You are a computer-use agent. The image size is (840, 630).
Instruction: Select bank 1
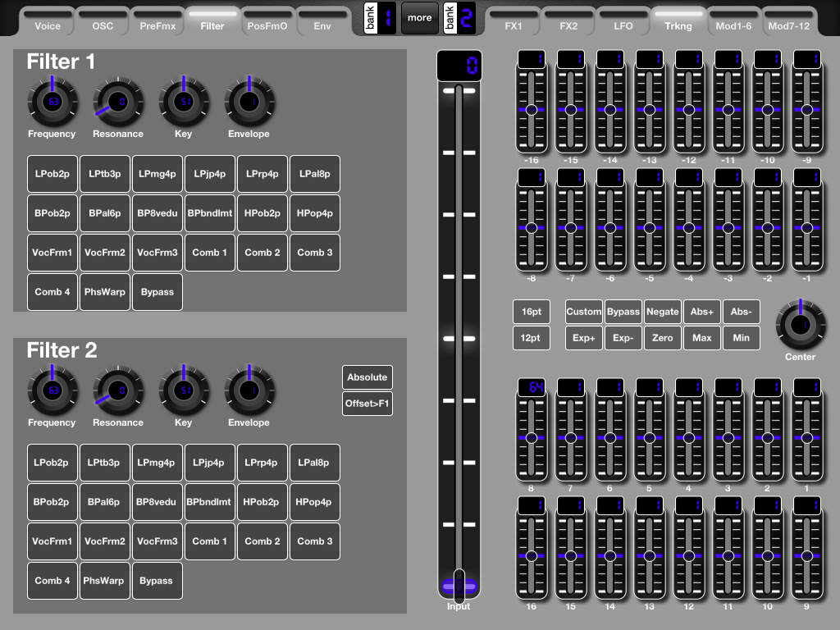(379, 18)
